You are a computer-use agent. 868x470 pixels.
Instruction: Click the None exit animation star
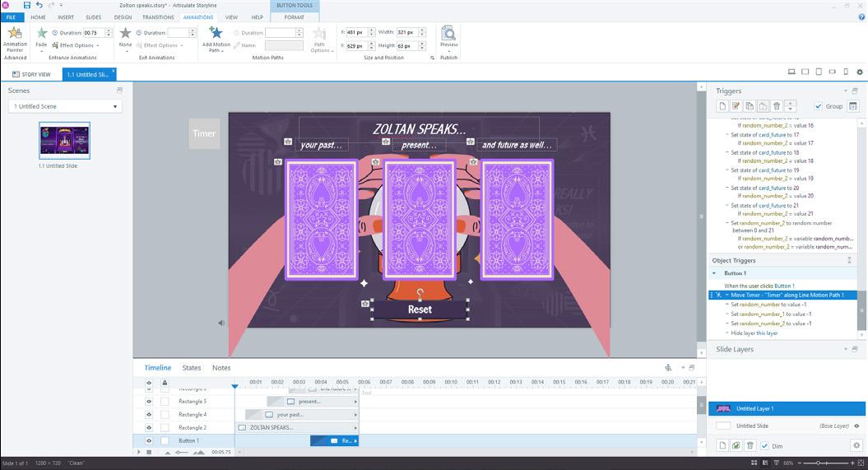click(126, 33)
